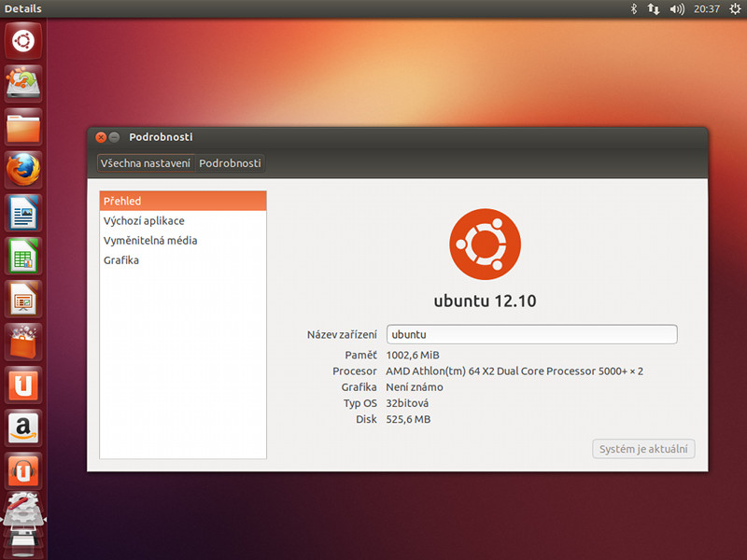This screenshot has width=747, height=560.
Task: Click the memory value 1002,6 MiB
Action: point(413,356)
